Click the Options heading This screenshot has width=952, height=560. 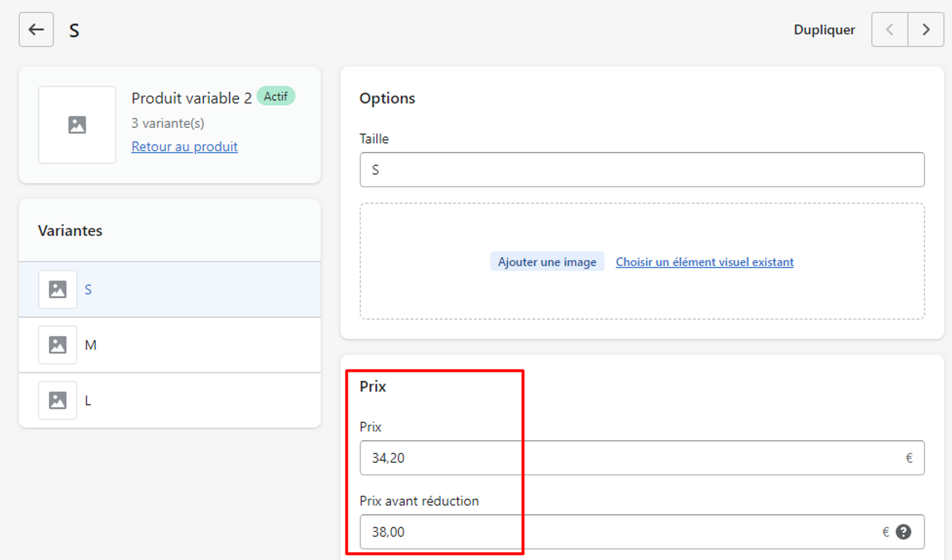pyautogui.click(x=387, y=98)
